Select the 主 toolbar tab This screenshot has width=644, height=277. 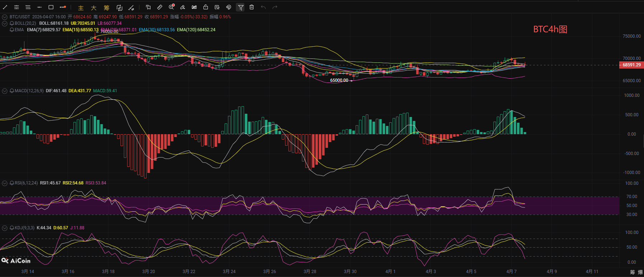click(81, 8)
